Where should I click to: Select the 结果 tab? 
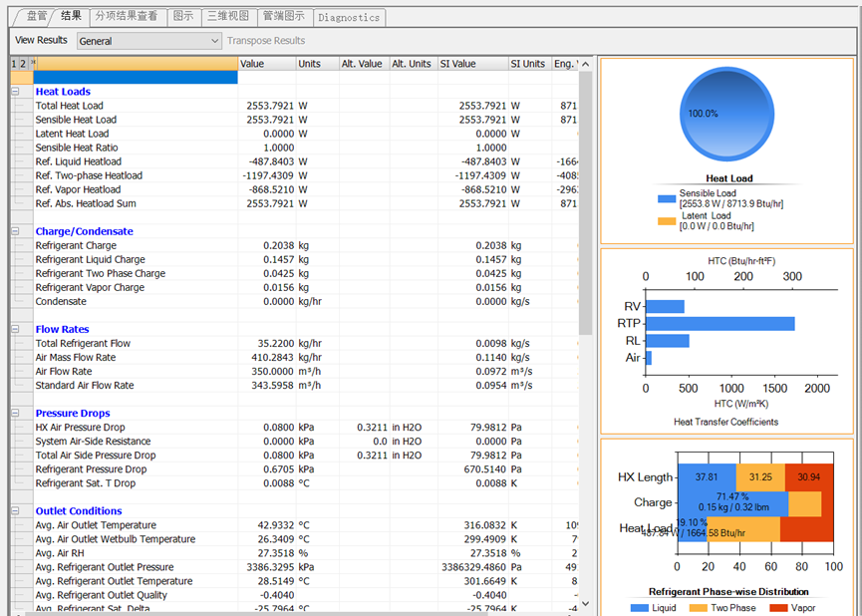(71, 15)
